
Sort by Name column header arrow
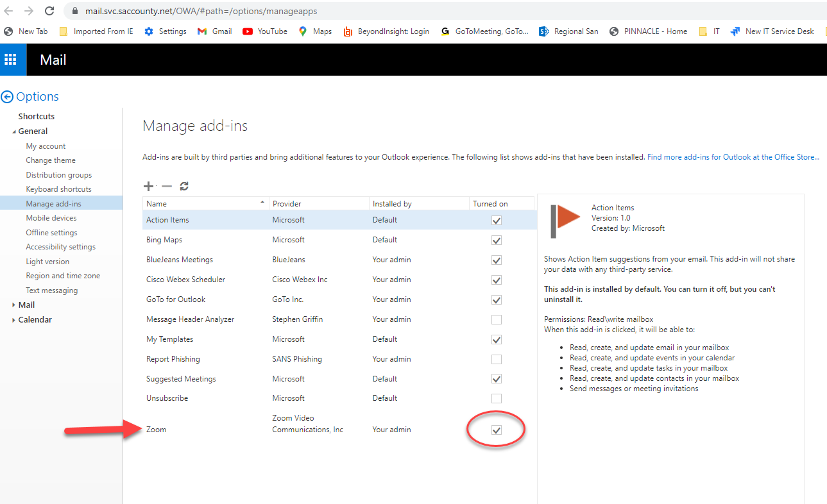coord(262,203)
